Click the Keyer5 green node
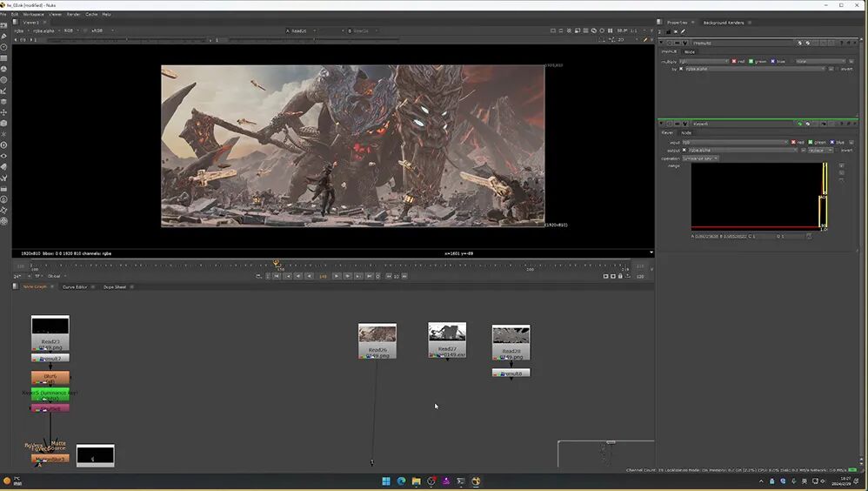The height and width of the screenshot is (491, 868). pos(50,394)
